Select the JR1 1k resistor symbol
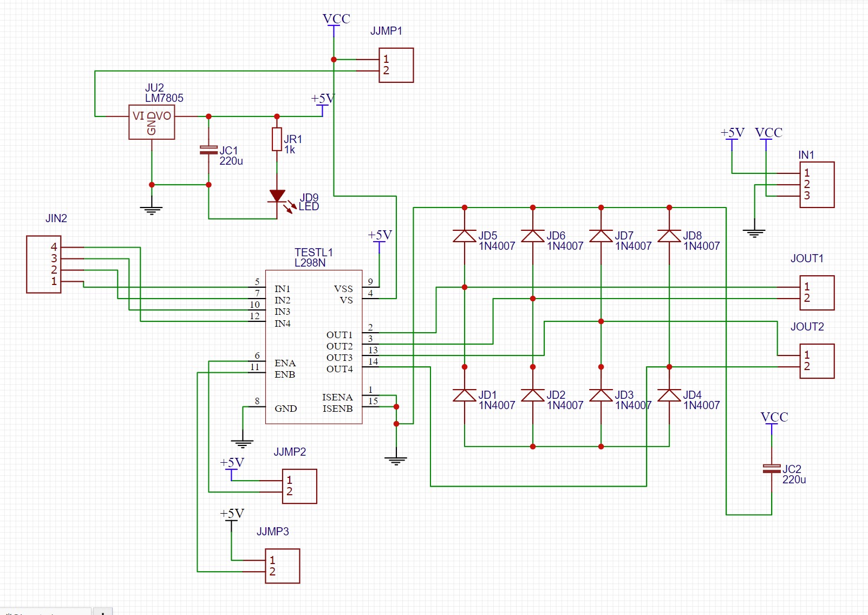The height and width of the screenshot is (615, 868). pyautogui.click(x=277, y=139)
